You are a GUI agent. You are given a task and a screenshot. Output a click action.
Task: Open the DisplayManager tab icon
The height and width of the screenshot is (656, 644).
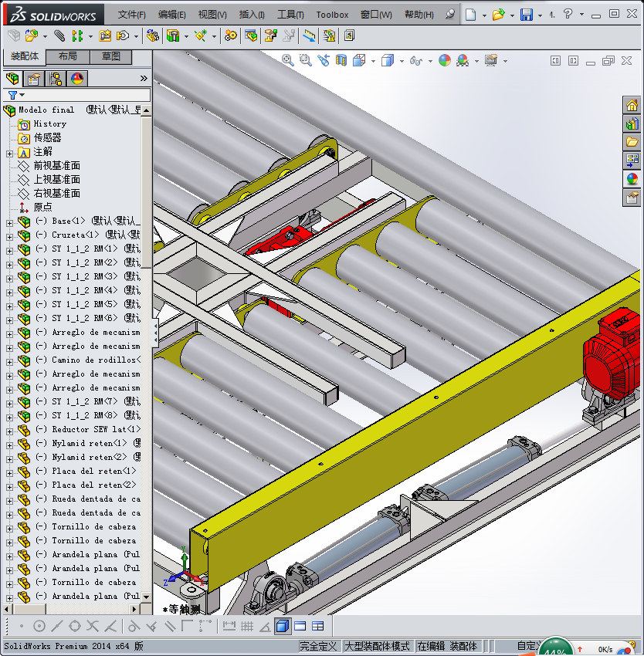click(x=76, y=79)
